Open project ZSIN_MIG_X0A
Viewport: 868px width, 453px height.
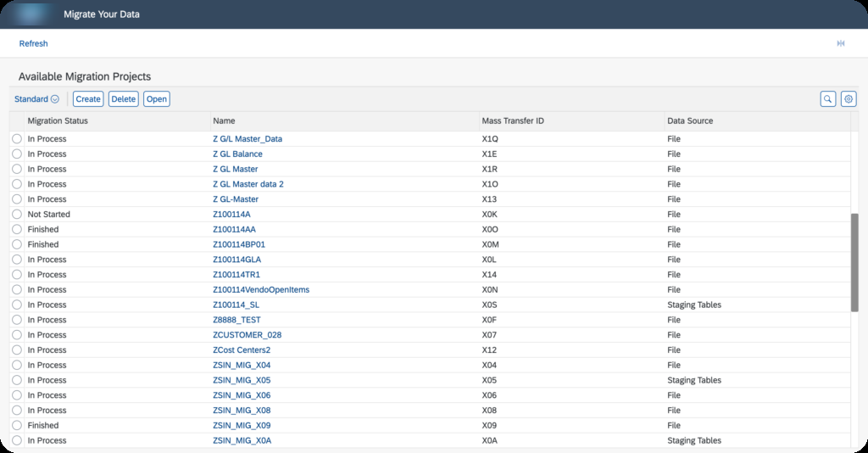tap(242, 441)
